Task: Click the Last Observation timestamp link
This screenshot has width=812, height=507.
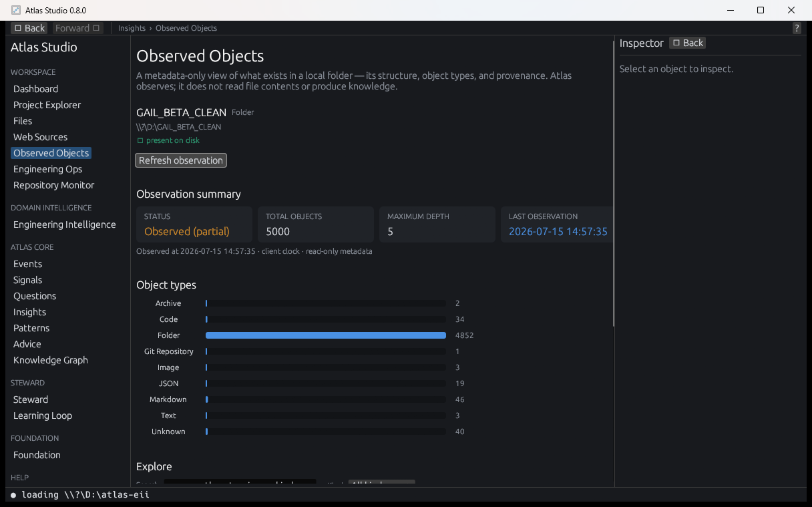Action: click(558, 231)
